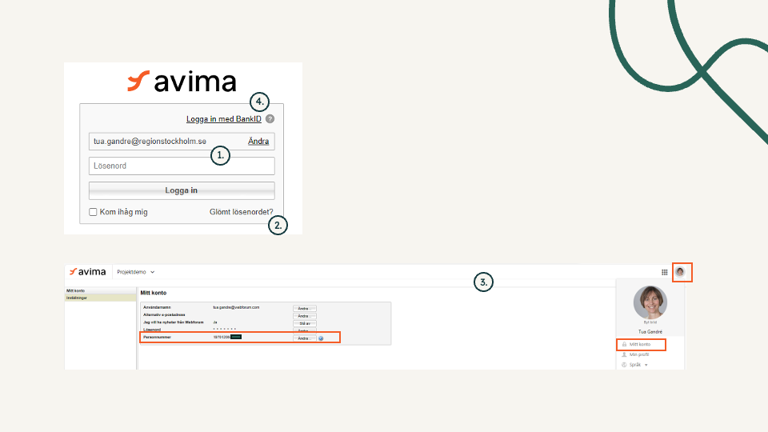This screenshot has width=768, height=432.
Task: Click the avima logo in the header bar
Action: tap(88, 272)
